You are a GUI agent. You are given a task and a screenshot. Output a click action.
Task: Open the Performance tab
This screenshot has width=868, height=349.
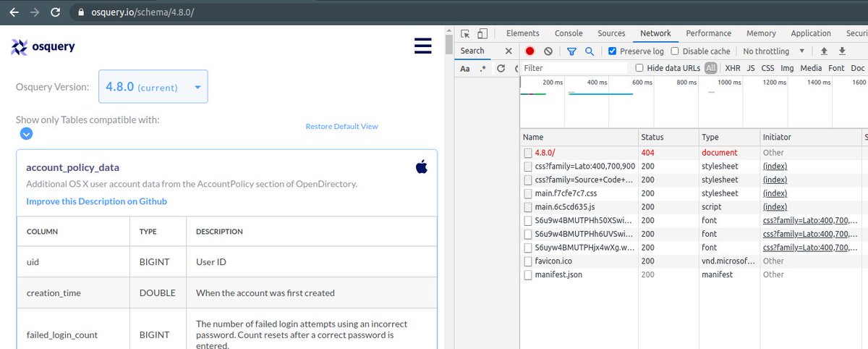click(x=709, y=33)
